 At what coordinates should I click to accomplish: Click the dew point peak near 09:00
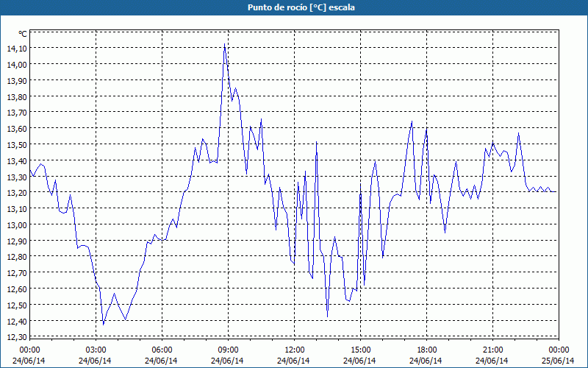(x=224, y=44)
